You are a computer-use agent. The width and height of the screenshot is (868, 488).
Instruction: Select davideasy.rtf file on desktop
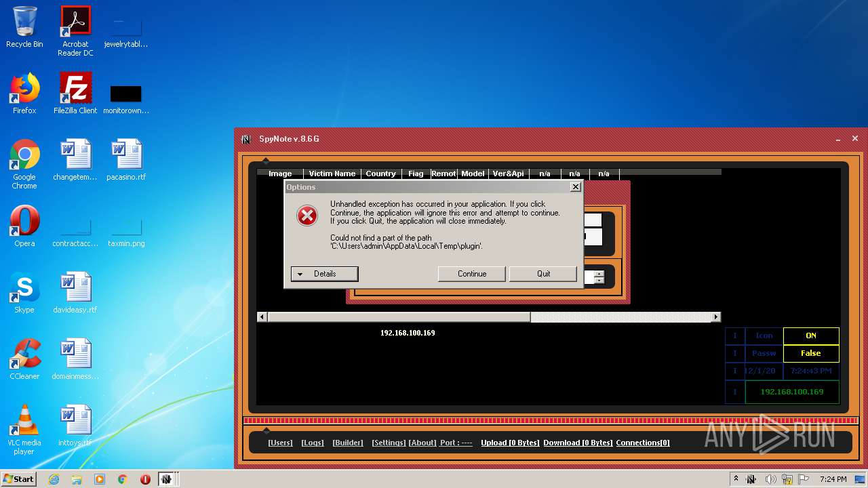75,293
